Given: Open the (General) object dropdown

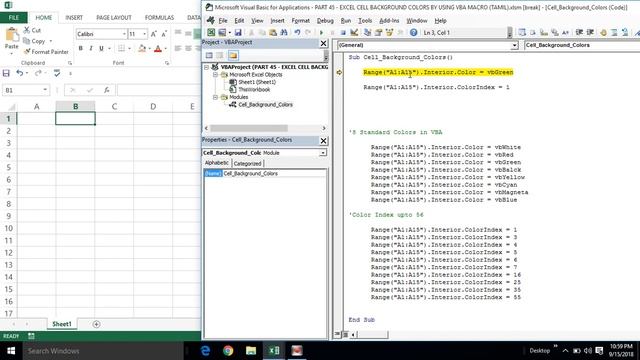Looking at the screenshot, I should click(x=514, y=45).
